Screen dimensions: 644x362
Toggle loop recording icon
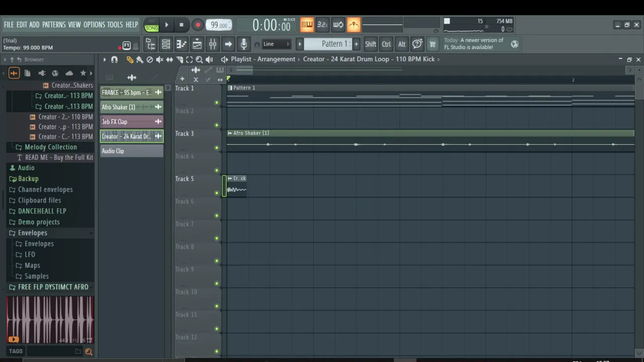click(338, 25)
